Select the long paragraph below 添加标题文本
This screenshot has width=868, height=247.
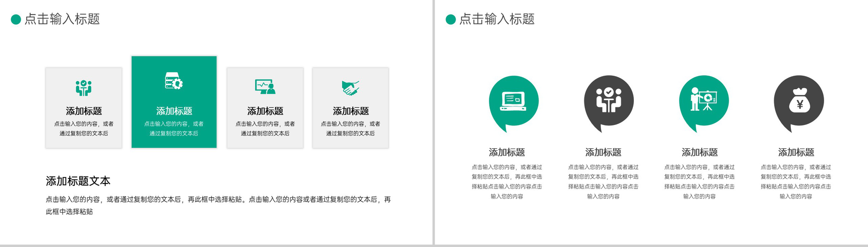pos(218,206)
